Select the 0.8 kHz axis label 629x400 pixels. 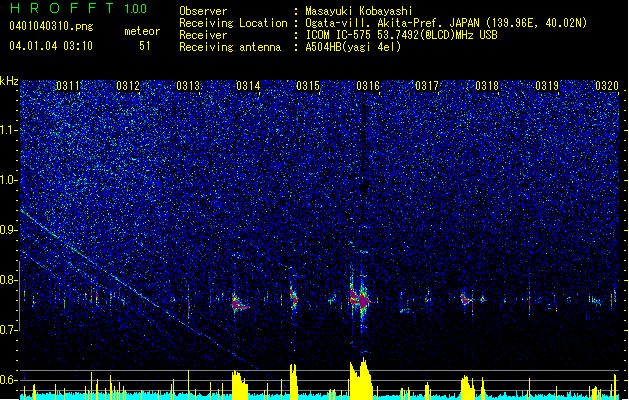pos(9,280)
